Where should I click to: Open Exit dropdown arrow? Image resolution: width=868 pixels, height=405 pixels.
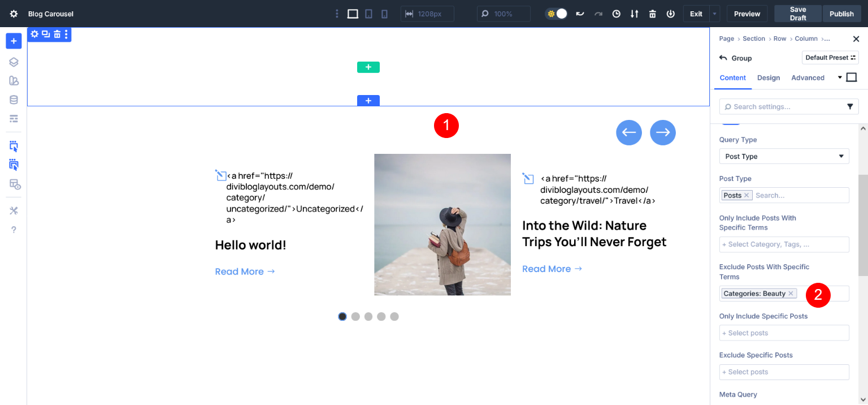coord(715,14)
